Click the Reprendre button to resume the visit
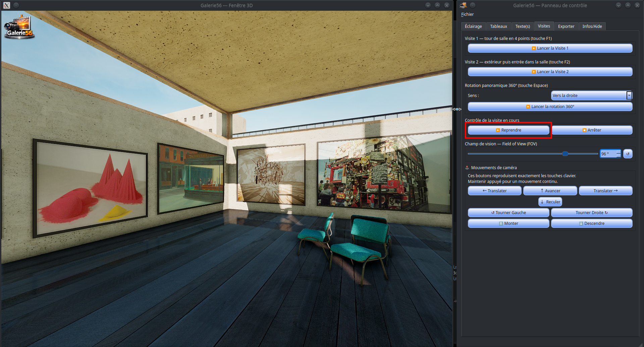This screenshot has width=644, height=347. point(508,130)
